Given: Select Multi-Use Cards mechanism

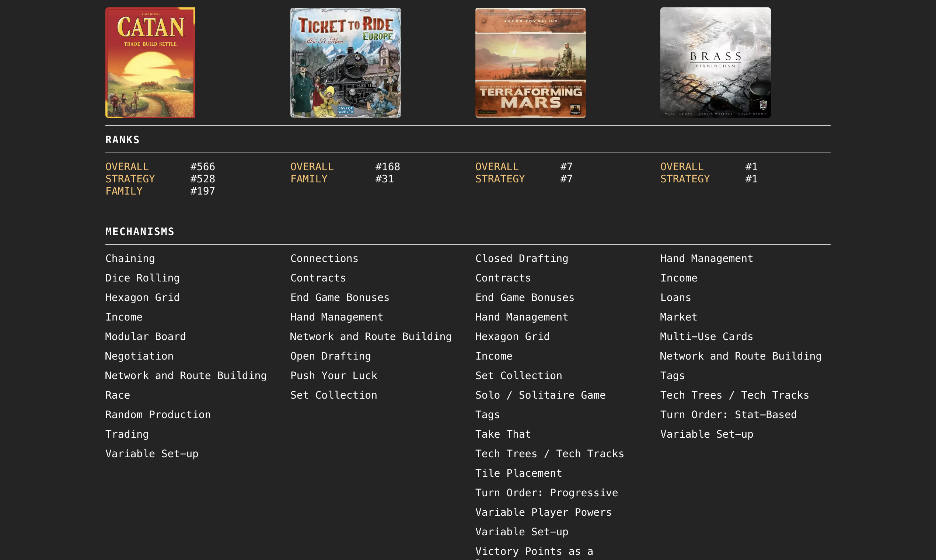Looking at the screenshot, I should coord(706,337).
